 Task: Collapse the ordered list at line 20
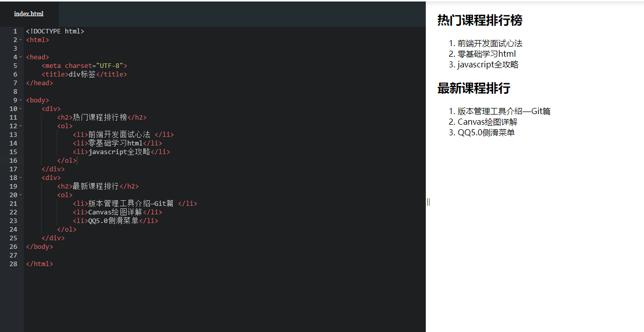click(x=21, y=195)
